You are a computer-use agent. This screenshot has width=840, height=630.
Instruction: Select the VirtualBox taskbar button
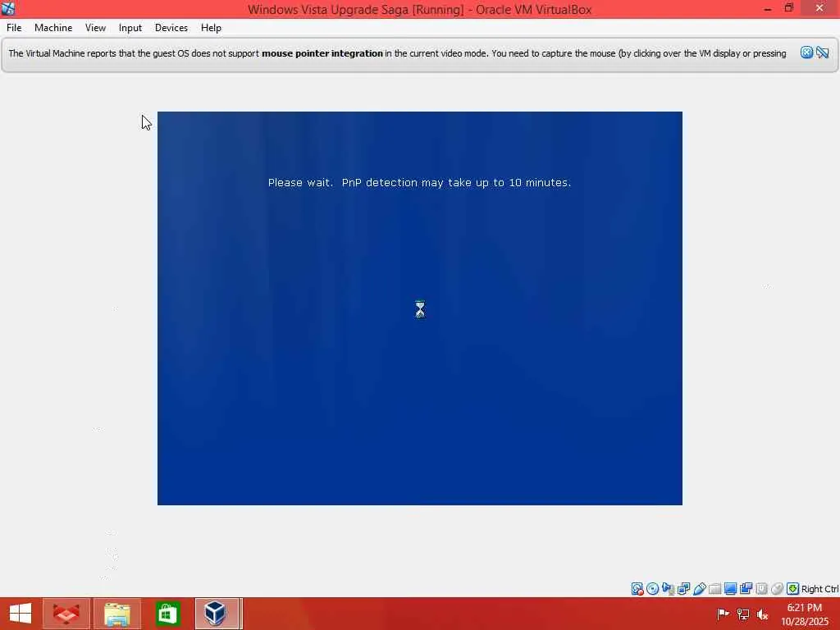tap(217, 614)
